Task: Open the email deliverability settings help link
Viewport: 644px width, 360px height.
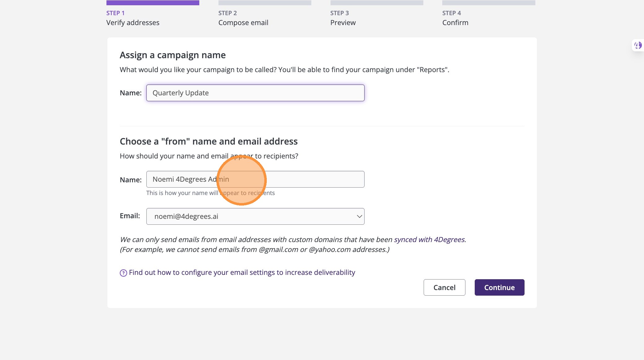Action: tap(242, 272)
